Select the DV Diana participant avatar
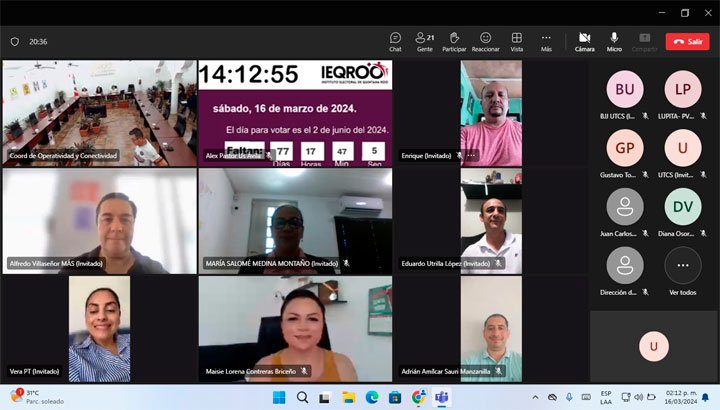 pos(683,207)
